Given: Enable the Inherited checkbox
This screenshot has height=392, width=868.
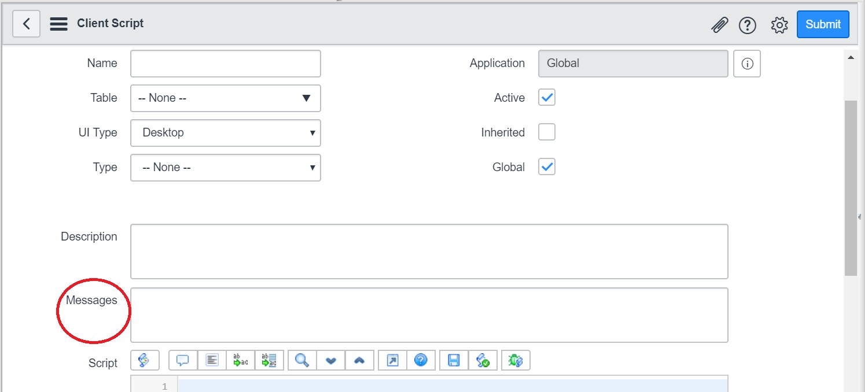Looking at the screenshot, I should coord(546,132).
